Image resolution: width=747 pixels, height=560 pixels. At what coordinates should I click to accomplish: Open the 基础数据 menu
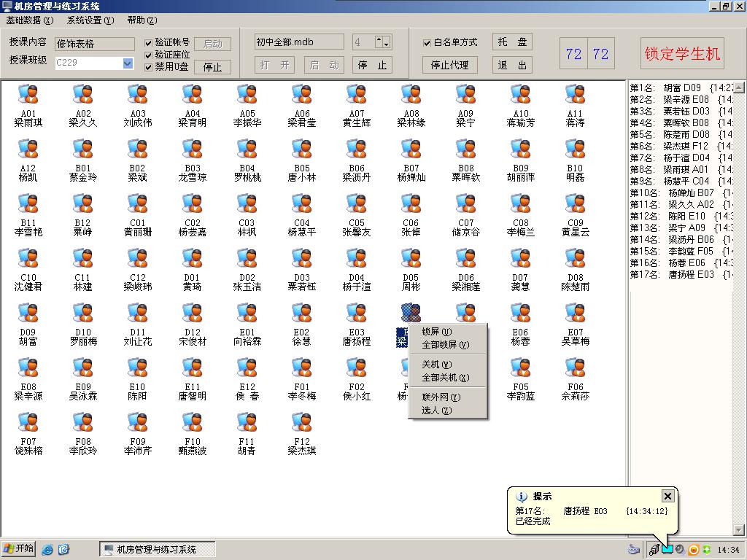coord(29,20)
